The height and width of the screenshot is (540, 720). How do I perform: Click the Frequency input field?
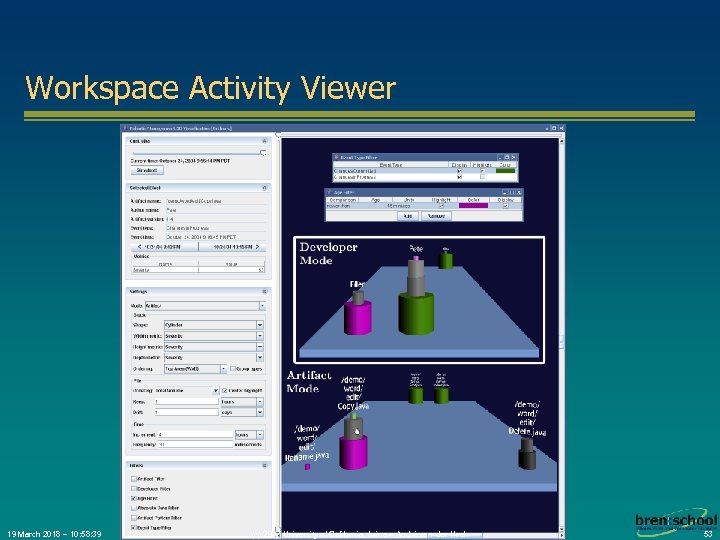(196, 444)
